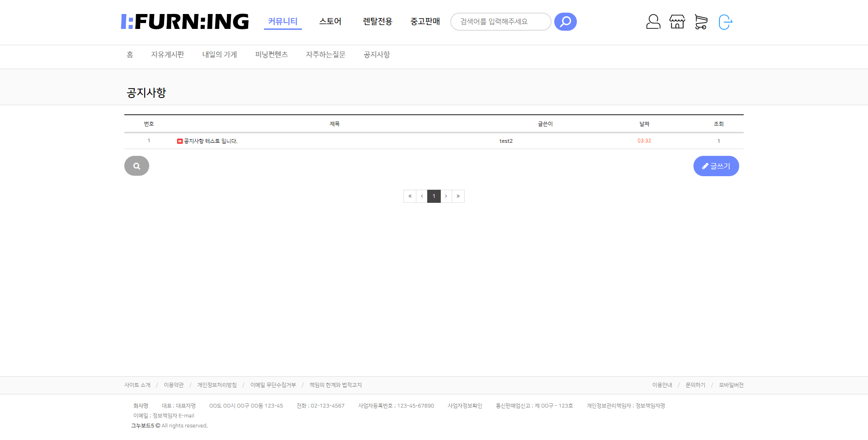Open the 개인정보처리방침 footer link

click(217, 385)
